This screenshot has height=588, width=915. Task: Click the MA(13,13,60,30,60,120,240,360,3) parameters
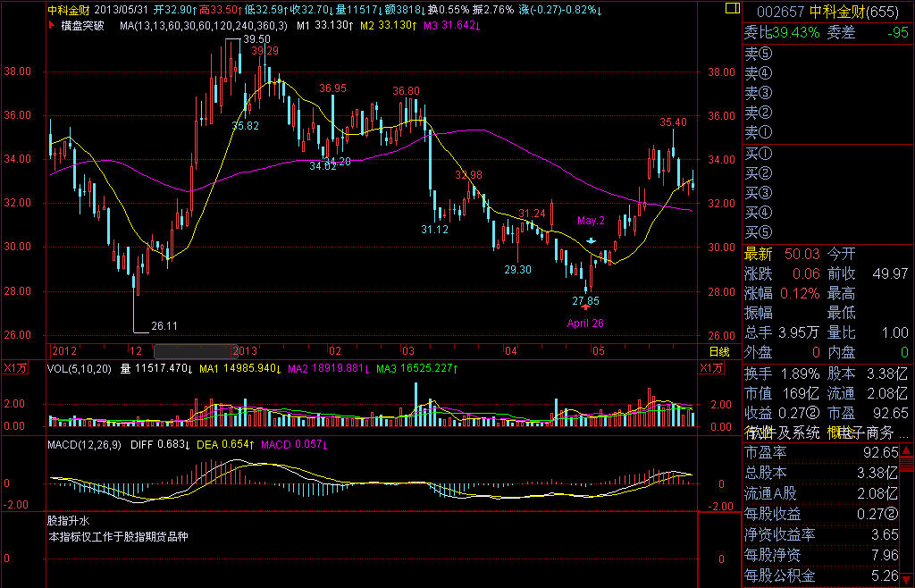pos(204,26)
